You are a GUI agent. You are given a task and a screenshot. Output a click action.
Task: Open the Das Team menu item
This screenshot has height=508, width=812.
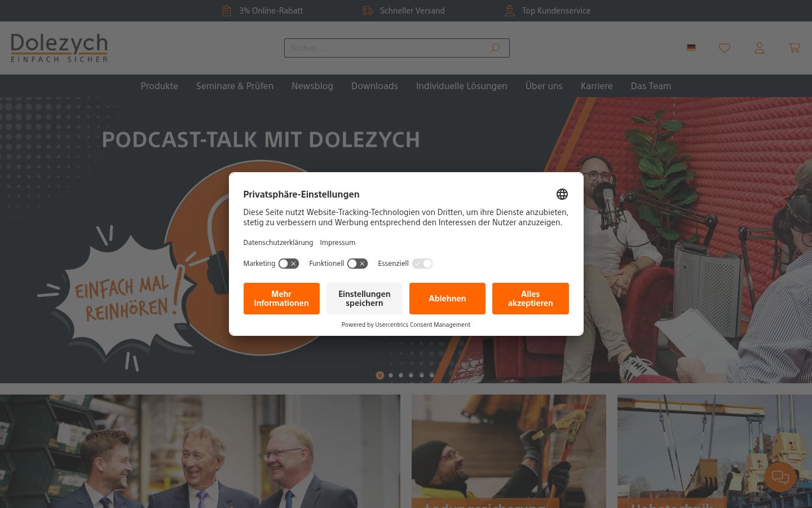651,86
